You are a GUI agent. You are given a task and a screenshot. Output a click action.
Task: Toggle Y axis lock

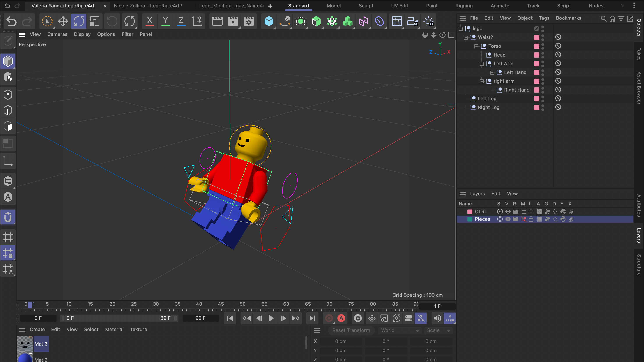(x=165, y=21)
